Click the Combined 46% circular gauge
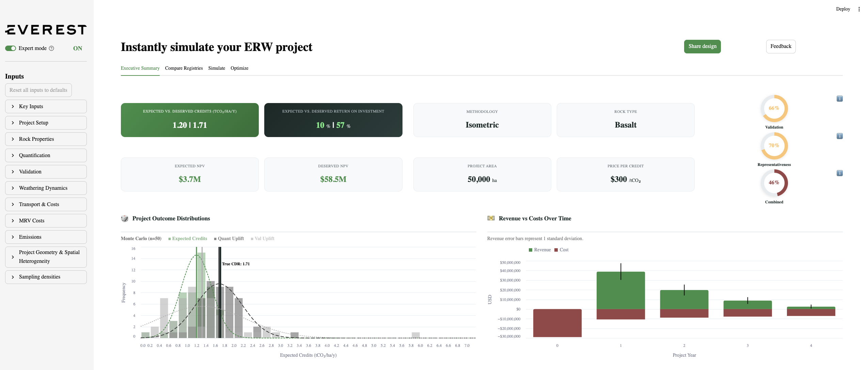Viewport: 868px width, 370px height. (774, 183)
